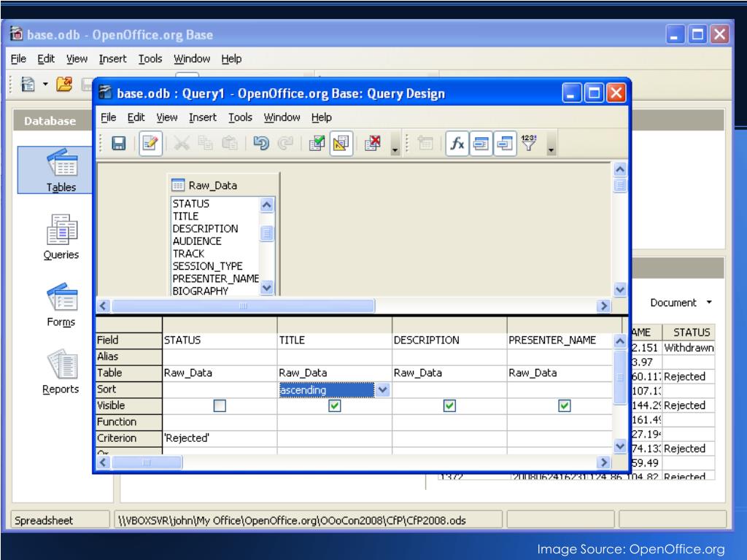Open Help menu in Base main window
This screenshot has width=747, height=560.
[x=231, y=58]
